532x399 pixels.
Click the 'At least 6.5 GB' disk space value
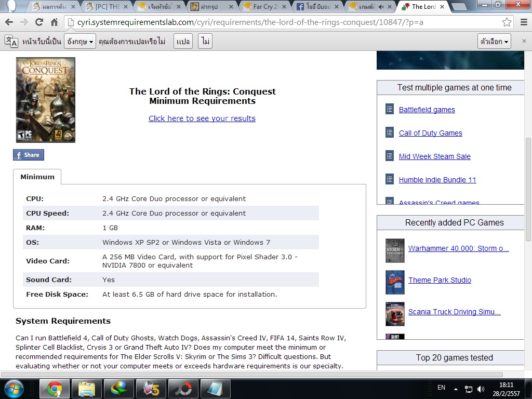point(190,294)
